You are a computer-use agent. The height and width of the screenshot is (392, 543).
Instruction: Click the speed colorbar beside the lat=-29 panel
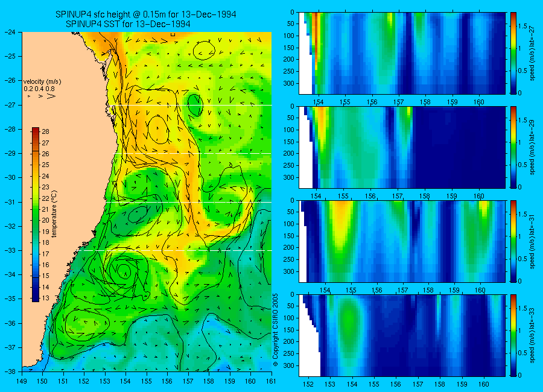513,147
